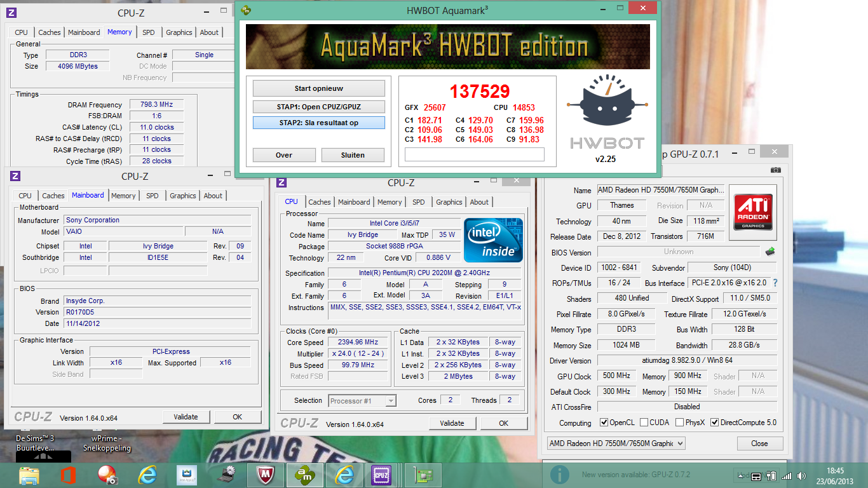The image size is (868, 488).
Task: Open Intel AppUp from the taskbar
Action: (x=187, y=475)
